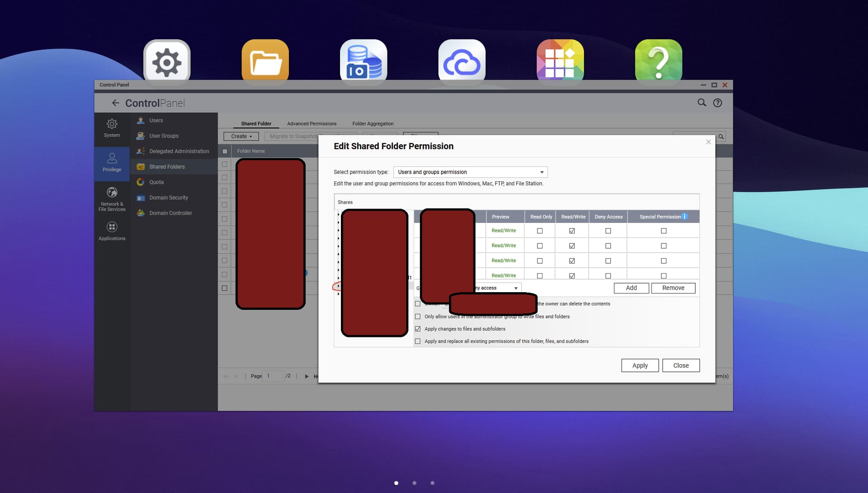This screenshot has width=868, height=493.
Task: Open the Help Center question mark icon
Action: 658,62
